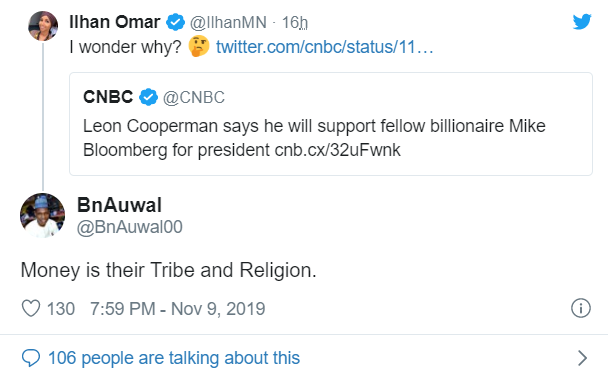Click the @CNBC handle in quoted tweet
This screenshot has width=608, height=373.
click(194, 97)
